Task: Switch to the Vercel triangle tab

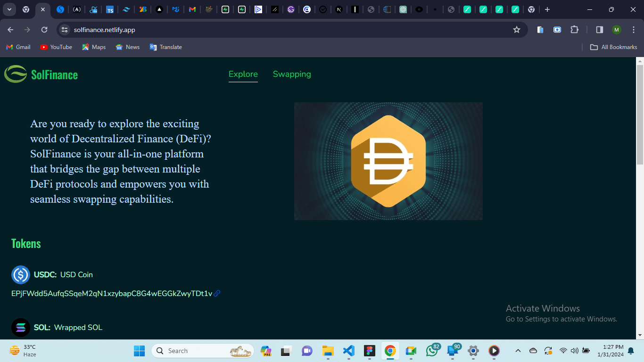Action: [159, 9]
